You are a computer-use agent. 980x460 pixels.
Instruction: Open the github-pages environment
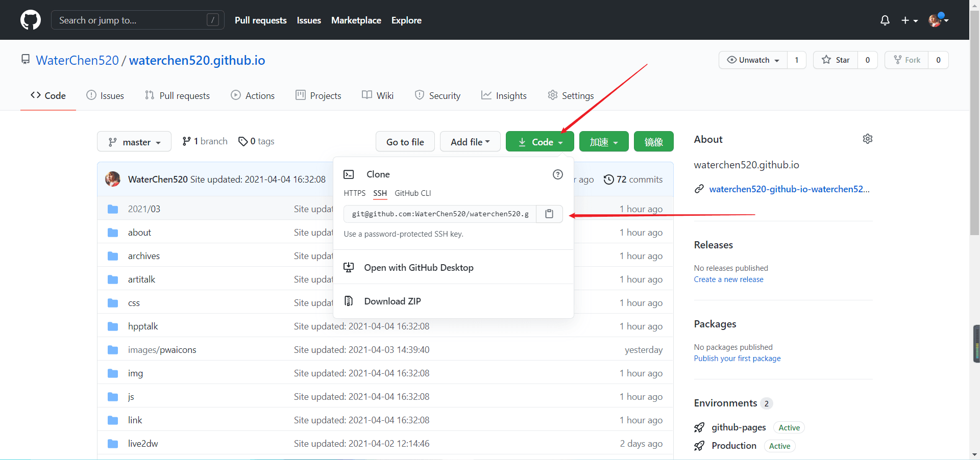point(739,427)
